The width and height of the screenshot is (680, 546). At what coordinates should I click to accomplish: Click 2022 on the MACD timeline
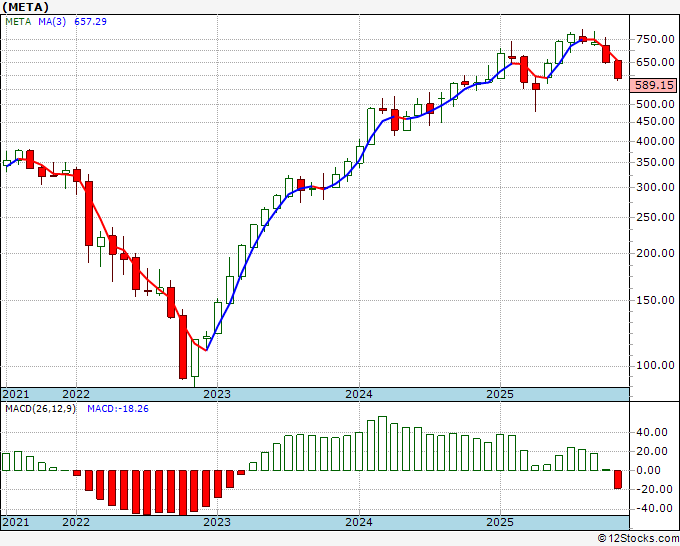tap(76, 522)
